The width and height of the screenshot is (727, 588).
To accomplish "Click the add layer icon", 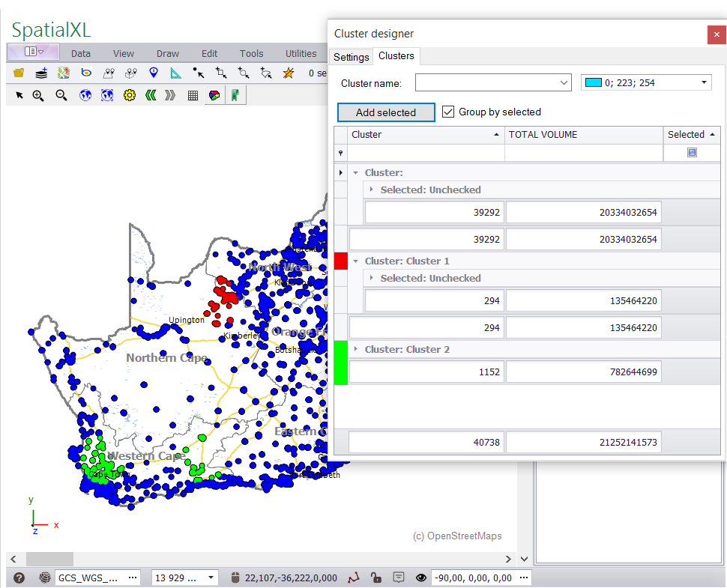I will [x=41, y=73].
